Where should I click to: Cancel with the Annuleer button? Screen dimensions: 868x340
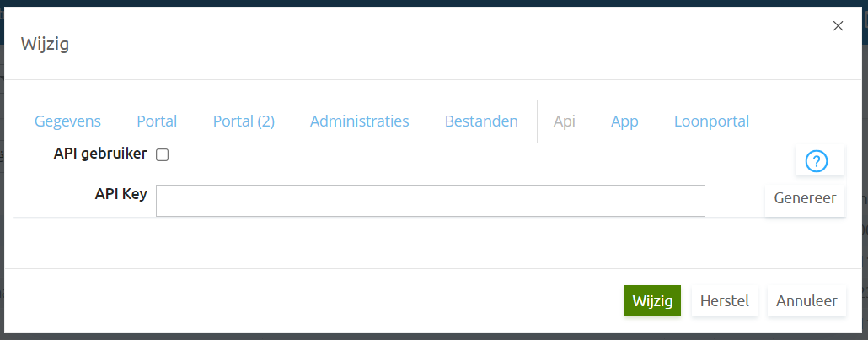point(806,301)
